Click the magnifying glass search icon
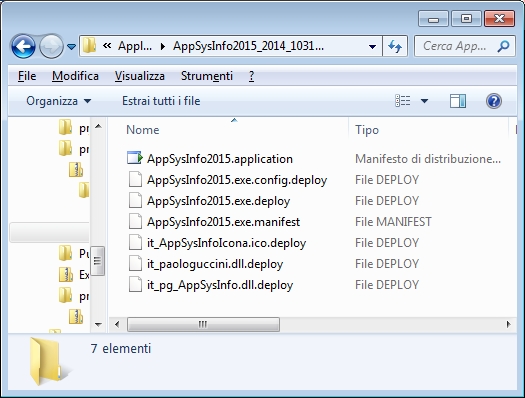This screenshot has width=525, height=398. pyautogui.click(x=503, y=46)
